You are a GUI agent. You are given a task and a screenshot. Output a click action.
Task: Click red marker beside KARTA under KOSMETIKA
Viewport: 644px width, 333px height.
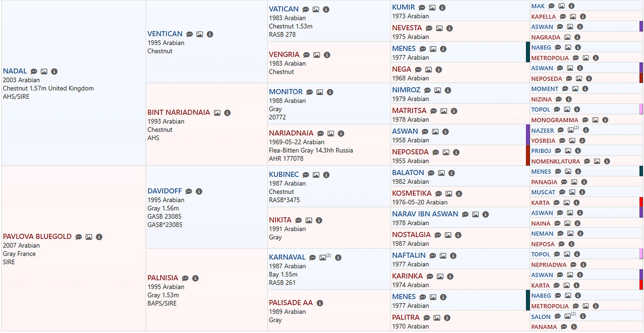pos(641,202)
